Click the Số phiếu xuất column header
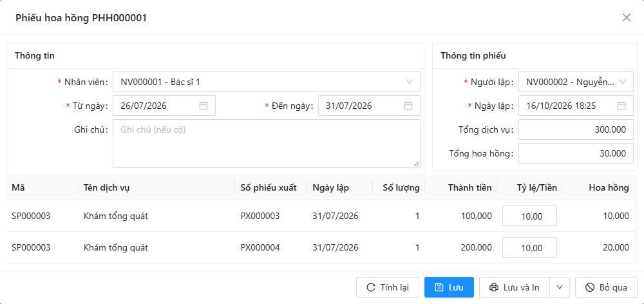 [x=270, y=187]
